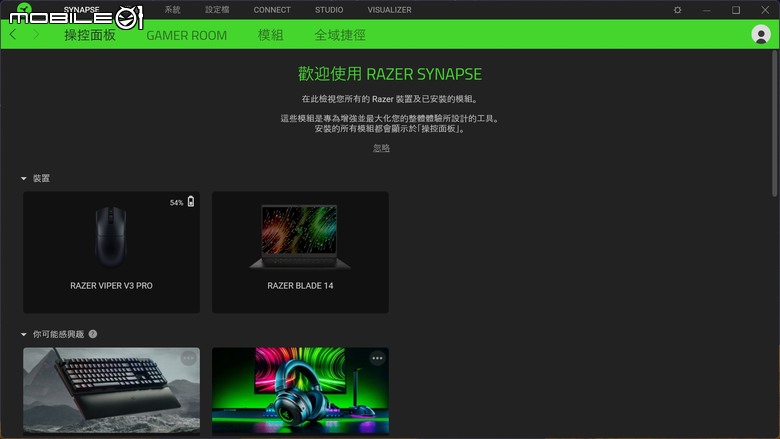The height and width of the screenshot is (439, 780).
Task: Switch to the 模組 tab
Action: (271, 35)
